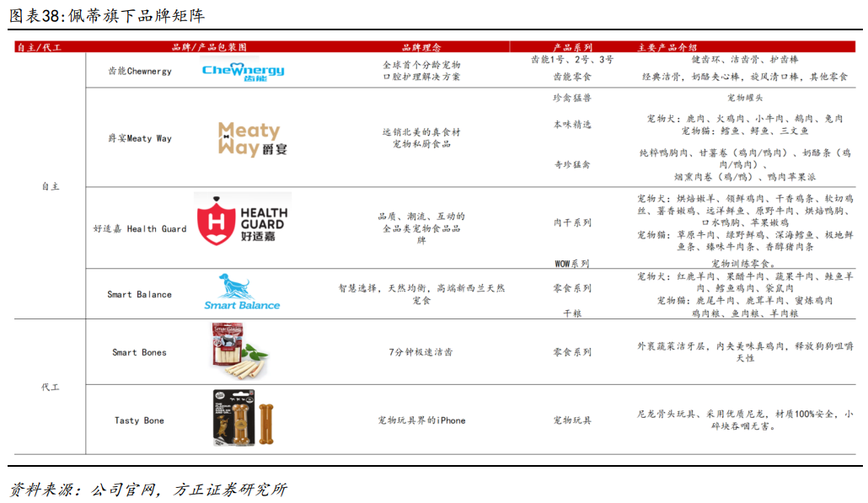Viewport: 868px width, 503px height.
Task: Click the Chewnergy brand logo
Action: tap(243, 72)
